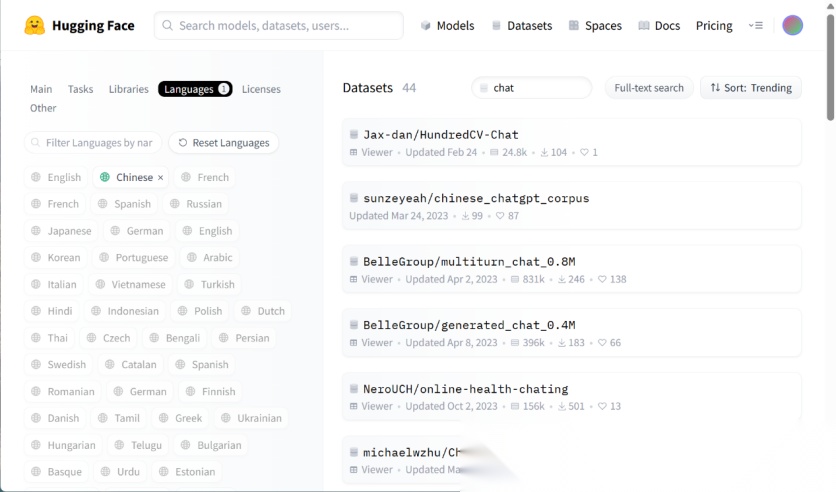
Task: Select the Bengali language filter
Action: pyautogui.click(x=175, y=338)
